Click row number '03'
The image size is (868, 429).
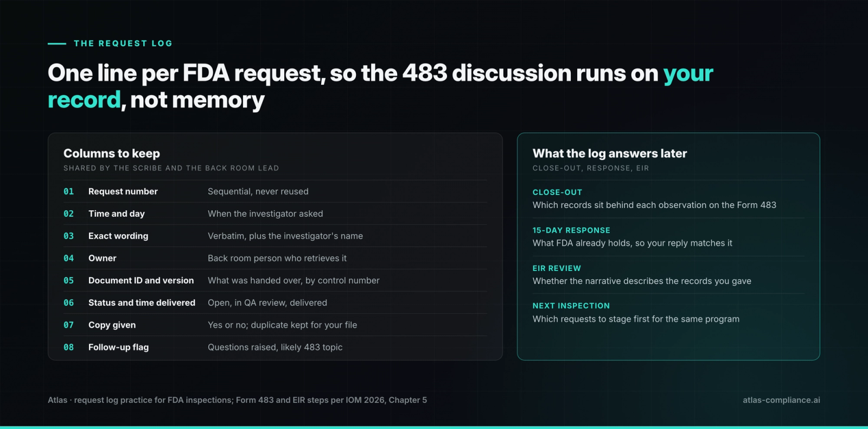point(68,236)
